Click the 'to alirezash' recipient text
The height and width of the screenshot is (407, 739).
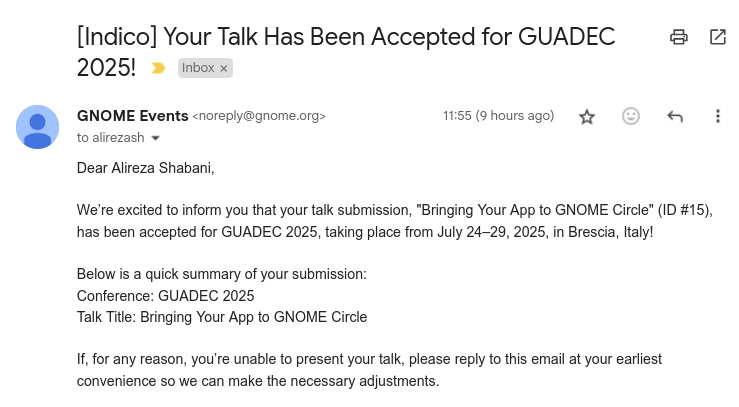pos(111,138)
